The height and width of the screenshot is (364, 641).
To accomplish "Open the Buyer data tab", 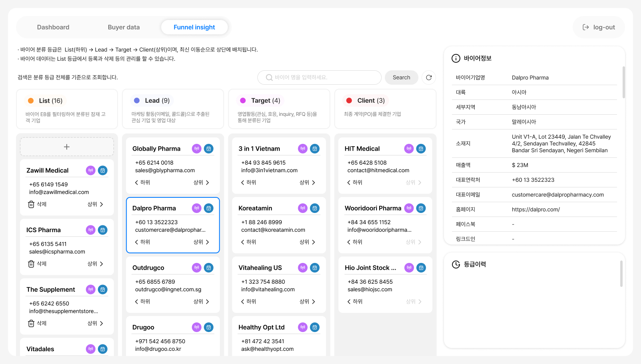I will [124, 27].
